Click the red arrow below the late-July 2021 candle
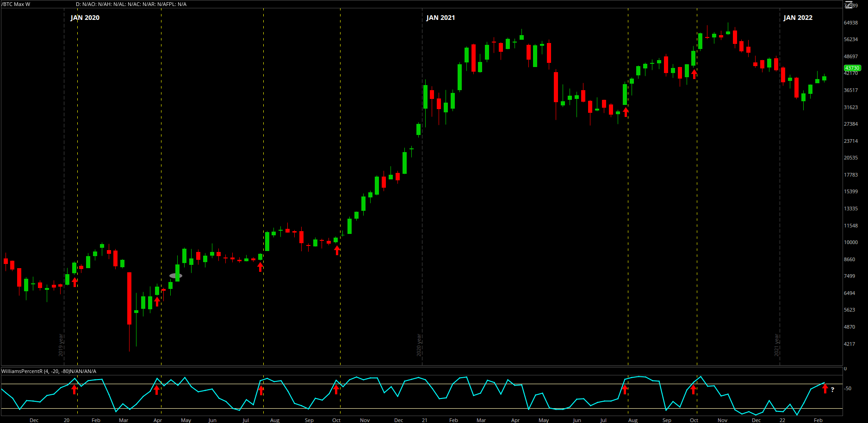This screenshot has height=423, width=868. pyautogui.click(x=626, y=111)
